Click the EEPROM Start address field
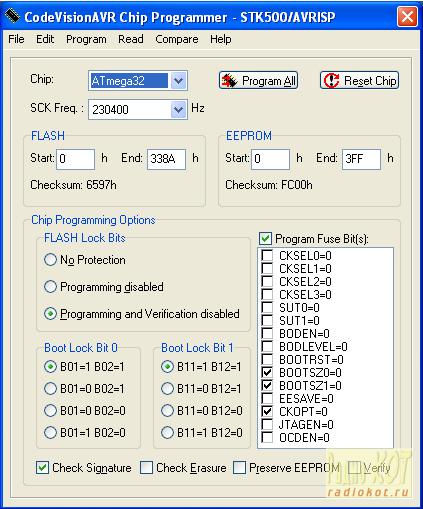The image size is (423, 509). [271, 159]
